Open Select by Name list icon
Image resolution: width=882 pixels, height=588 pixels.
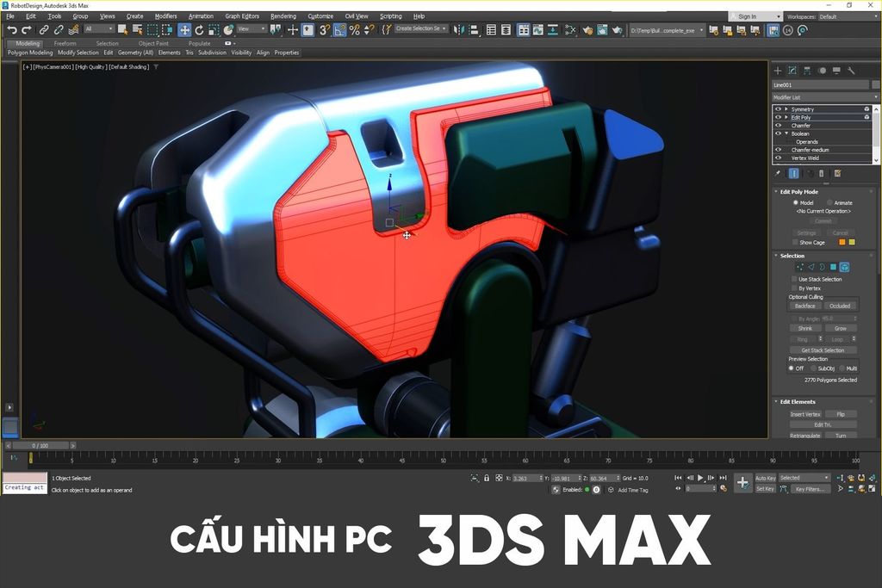coord(137,30)
